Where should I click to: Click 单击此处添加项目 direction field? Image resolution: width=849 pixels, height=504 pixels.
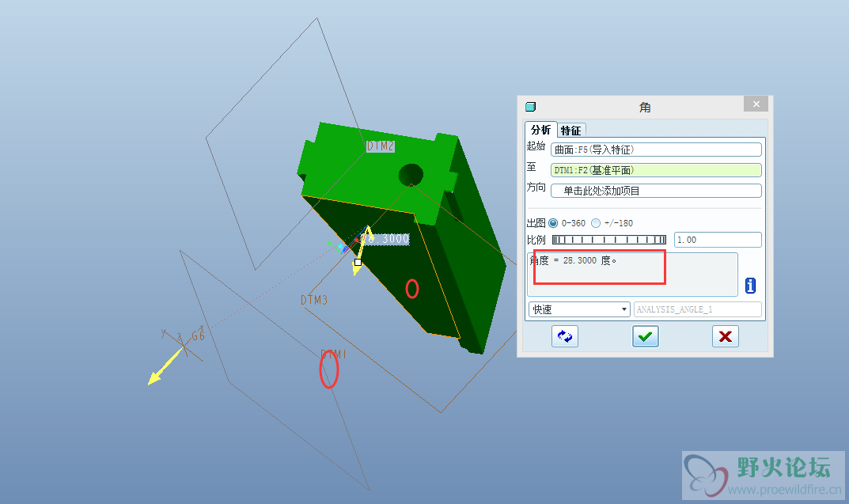[656, 191]
